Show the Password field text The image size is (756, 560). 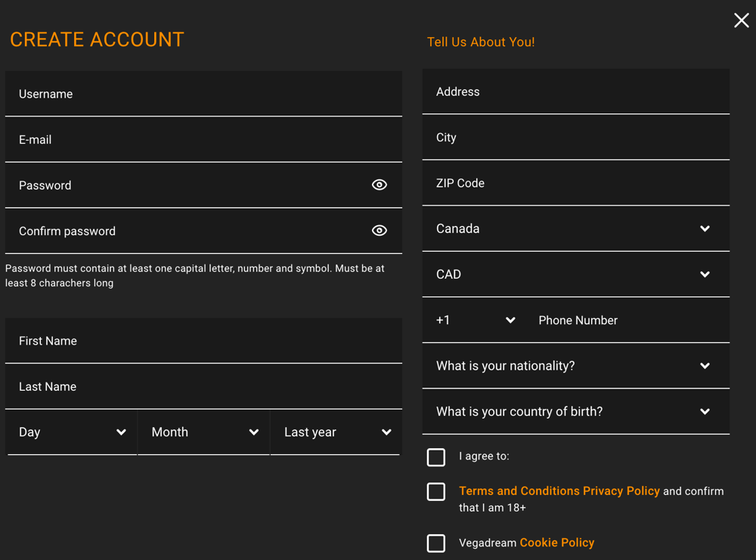tap(379, 184)
